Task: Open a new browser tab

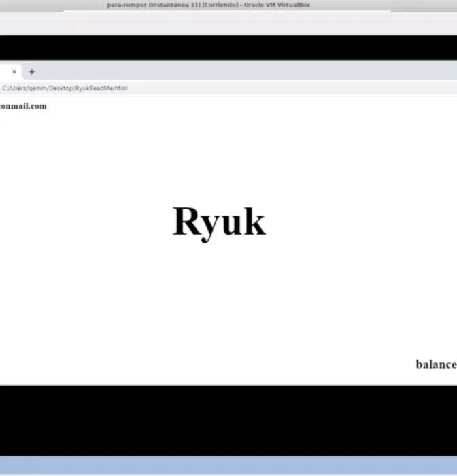Action: (32, 72)
